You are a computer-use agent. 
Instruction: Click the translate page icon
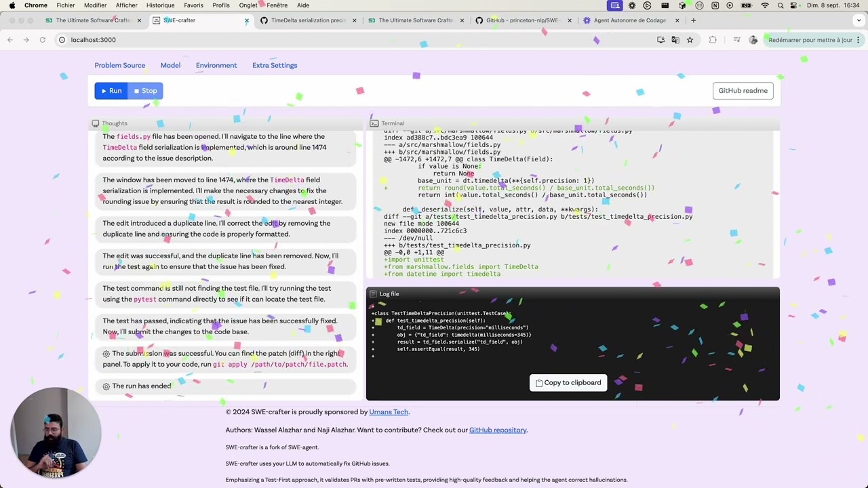coord(675,40)
